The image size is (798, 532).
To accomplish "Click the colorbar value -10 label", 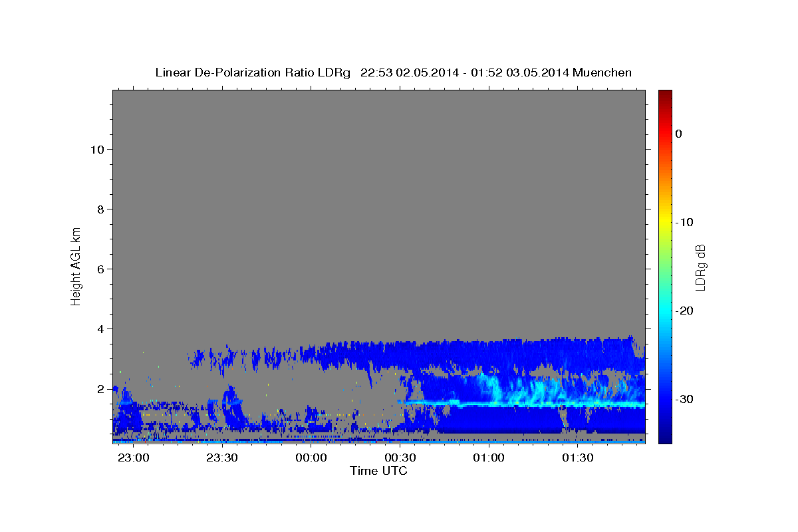I will [x=685, y=222].
